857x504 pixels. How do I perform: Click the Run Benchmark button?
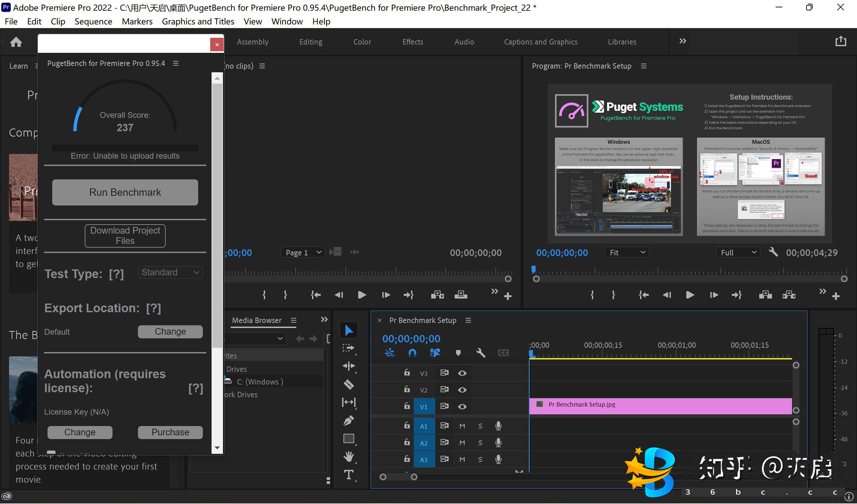point(125,192)
